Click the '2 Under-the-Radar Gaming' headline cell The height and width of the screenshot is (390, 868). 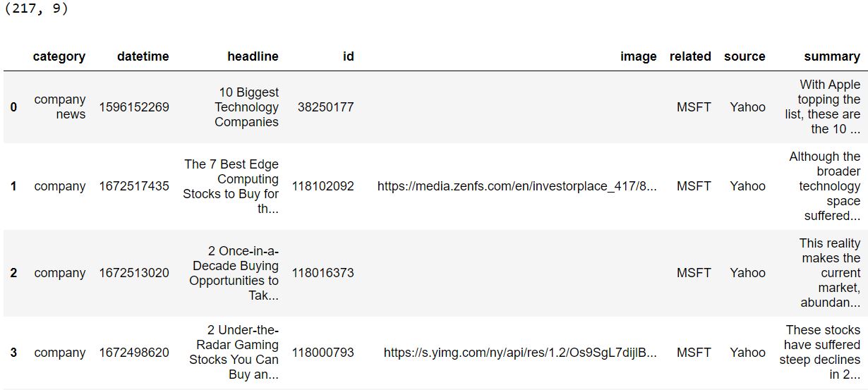(x=234, y=353)
